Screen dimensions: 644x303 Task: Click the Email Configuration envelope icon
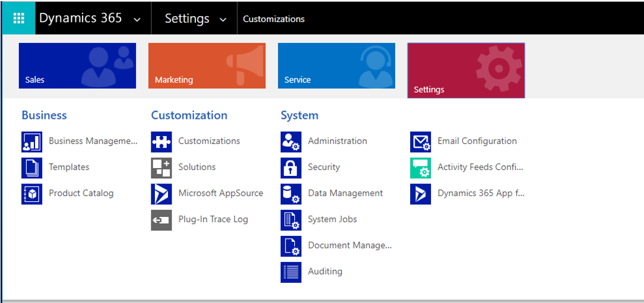click(421, 141)
